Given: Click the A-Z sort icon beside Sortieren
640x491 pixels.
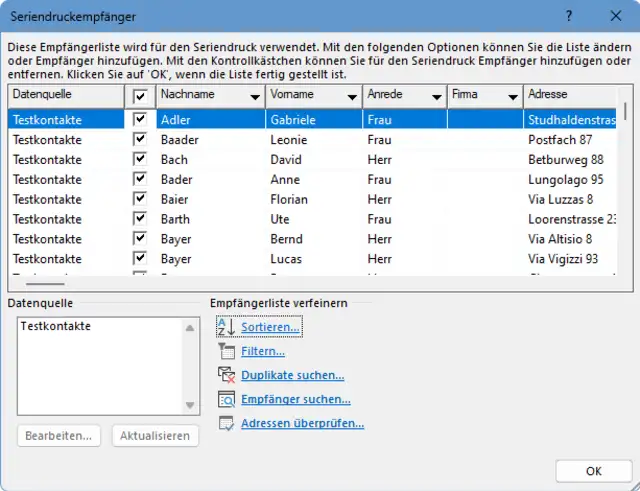Looking at the screenshot, I should coord(226,327).
